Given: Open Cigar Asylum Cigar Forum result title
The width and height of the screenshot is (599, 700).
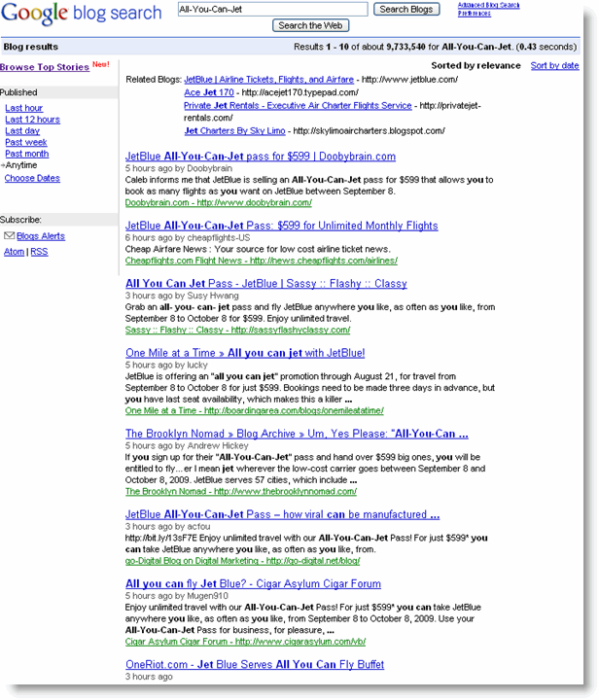Looking at the screenshot, I should 253,583.
